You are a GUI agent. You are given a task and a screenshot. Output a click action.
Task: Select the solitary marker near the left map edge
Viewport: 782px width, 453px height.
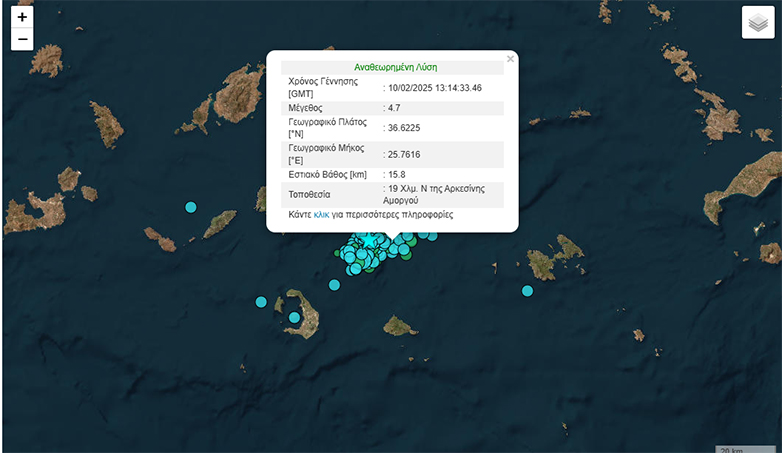(191, 207)
